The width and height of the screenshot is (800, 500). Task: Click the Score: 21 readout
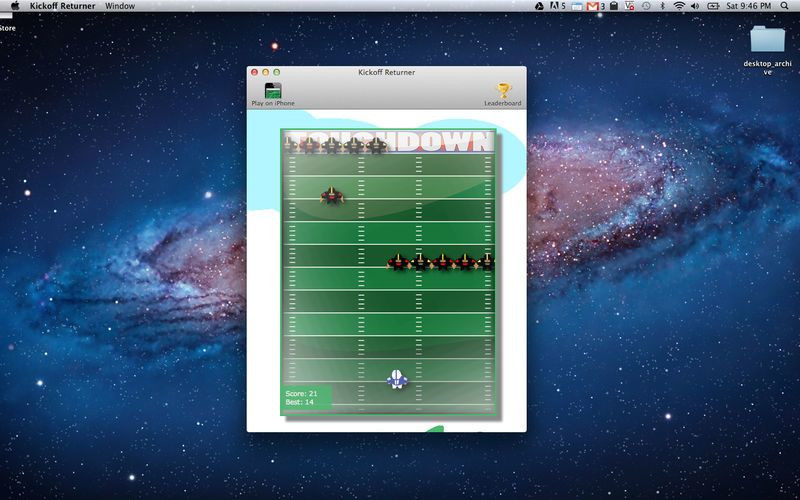301,393
